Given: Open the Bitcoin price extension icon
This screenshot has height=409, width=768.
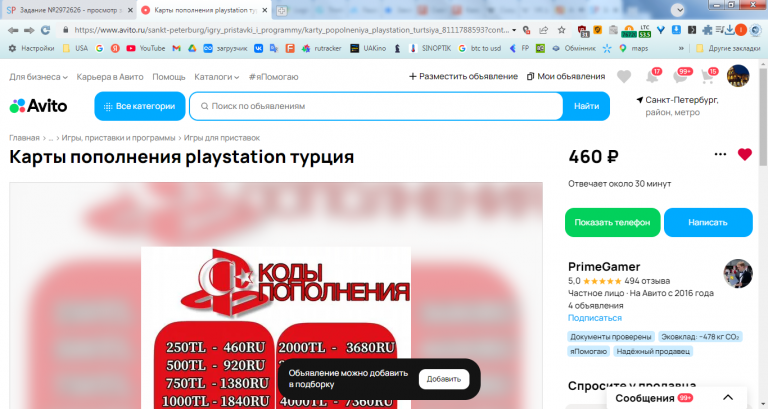Looking at the screenshot, I should click(x=629, y=31).
